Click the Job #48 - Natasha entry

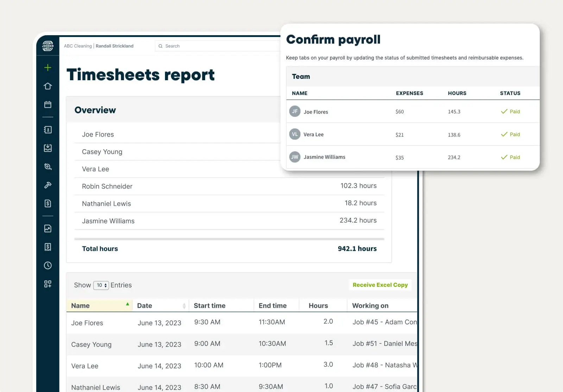click(385, 365)
